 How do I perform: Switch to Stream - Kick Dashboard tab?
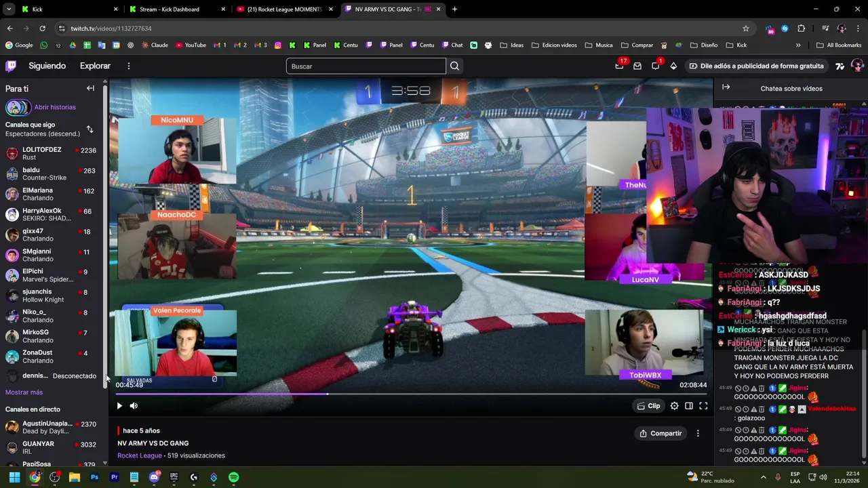click(x=176, y=9)
